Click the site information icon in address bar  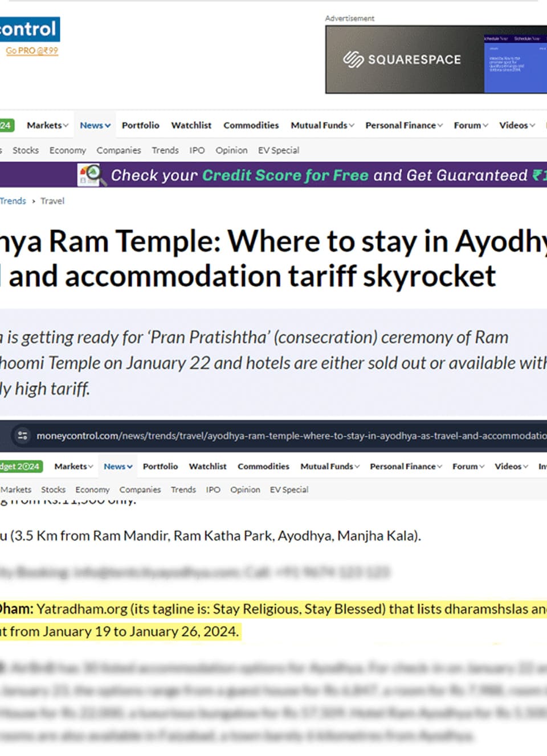(23, 435)
